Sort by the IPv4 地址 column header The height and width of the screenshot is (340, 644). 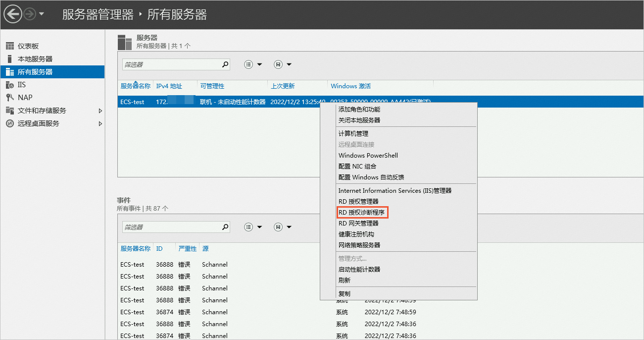point(169,86)
